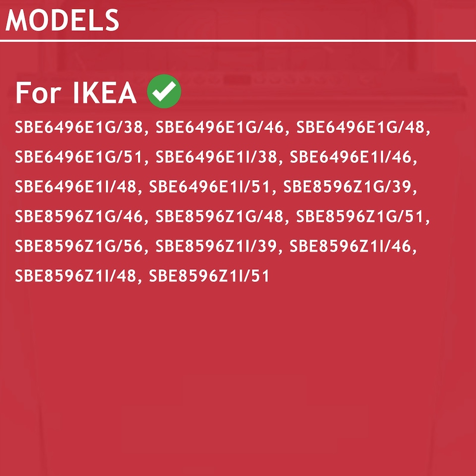Select the SBE8596Z1I/48 model text
476x476 pixels.
coord(76,276)
